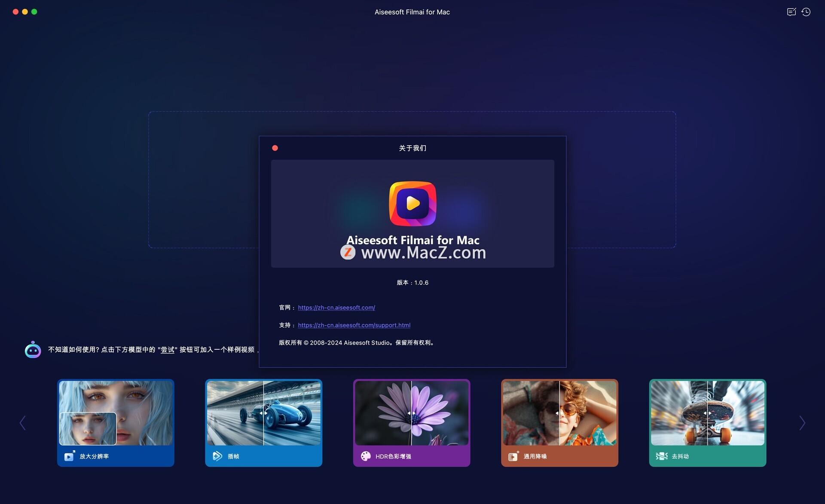Select the 放大分辨率 girl thumbnail
This screenshot has width=825, height=504.
tap(116, 413)
